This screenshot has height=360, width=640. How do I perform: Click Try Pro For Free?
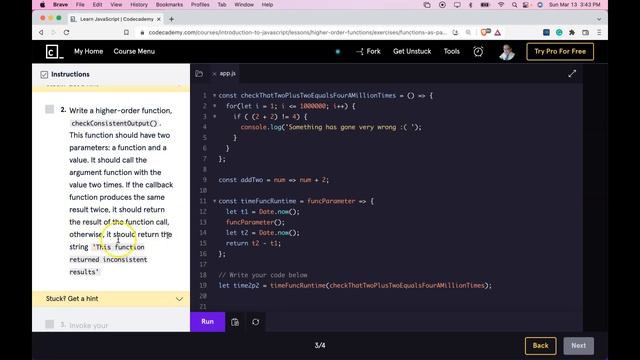(560, 51)
